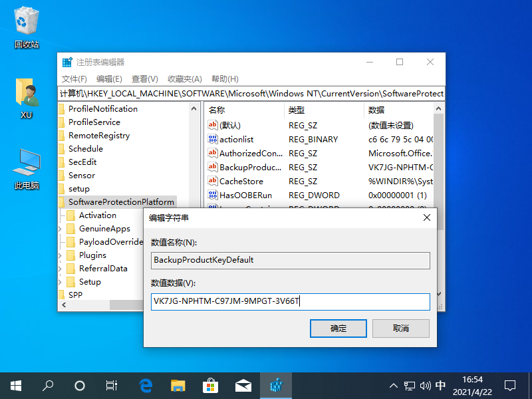Click the 数值数据 value data field
This screenshot has width=532, height=399.
[x=290, y=302]
